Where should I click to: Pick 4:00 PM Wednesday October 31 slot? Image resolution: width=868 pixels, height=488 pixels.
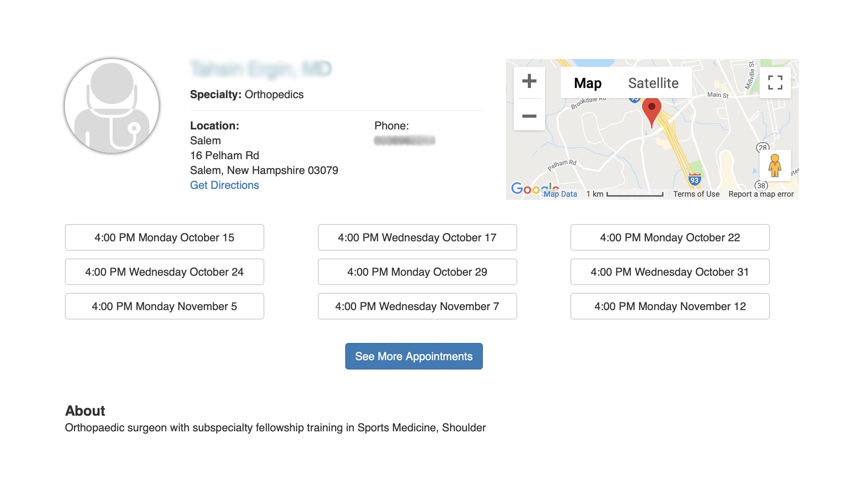670,272
